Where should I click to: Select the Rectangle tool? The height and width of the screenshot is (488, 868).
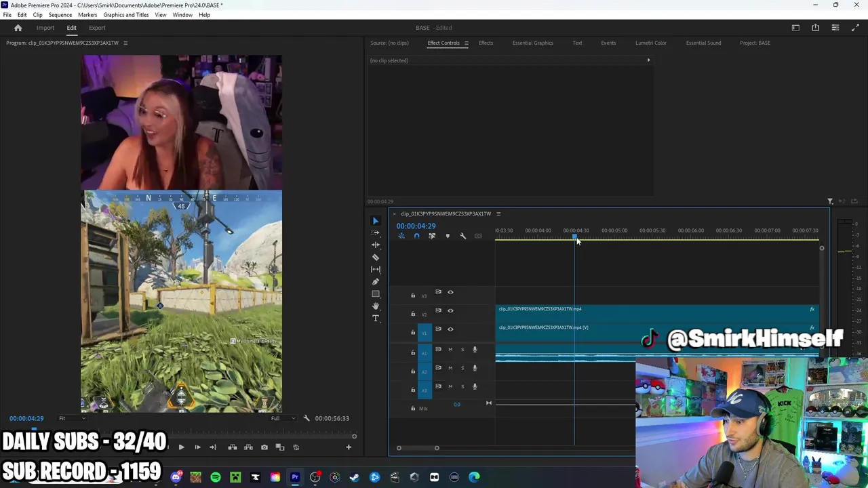376,293
